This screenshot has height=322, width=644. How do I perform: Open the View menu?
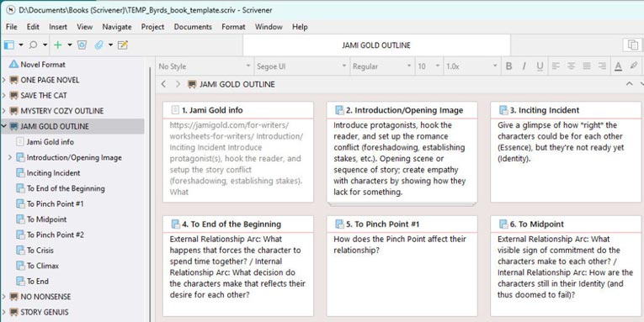click(85, 27)
